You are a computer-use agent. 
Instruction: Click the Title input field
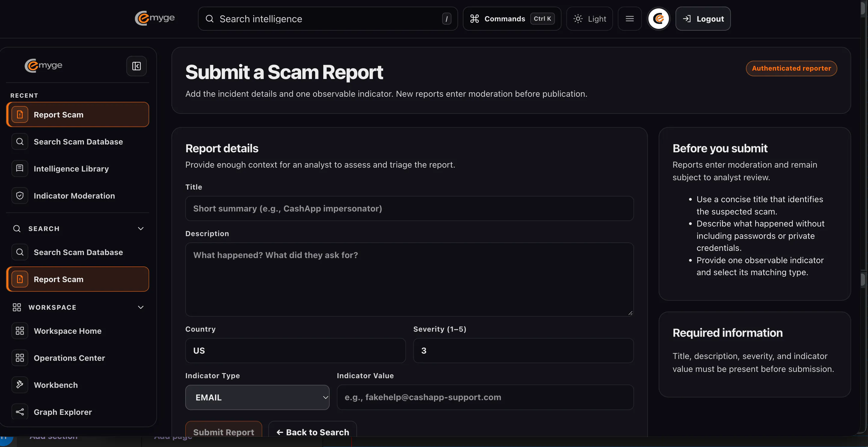(409, 208)
